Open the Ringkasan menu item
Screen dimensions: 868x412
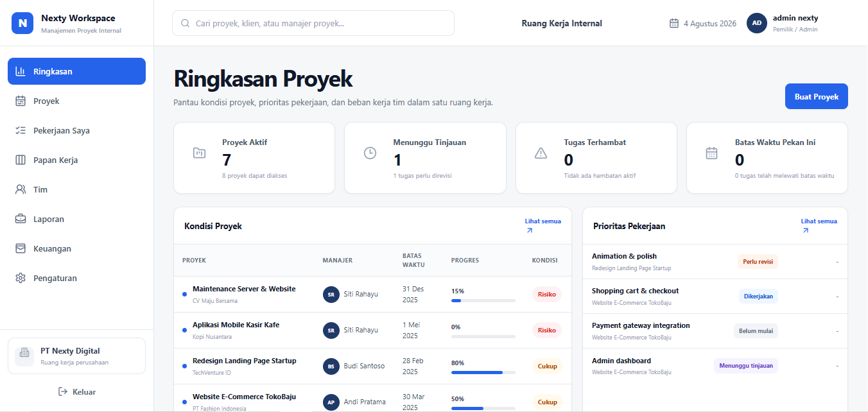pyautogui.click(x=76, y=71)
